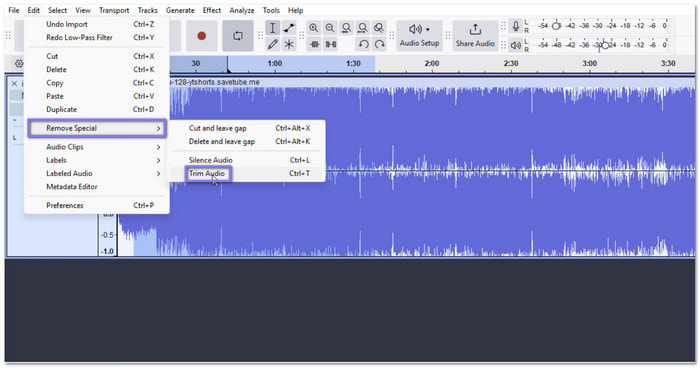Viewport: 700px width, 368px height.
Task: Click the red Record button
Action: (x=201, y=36)
